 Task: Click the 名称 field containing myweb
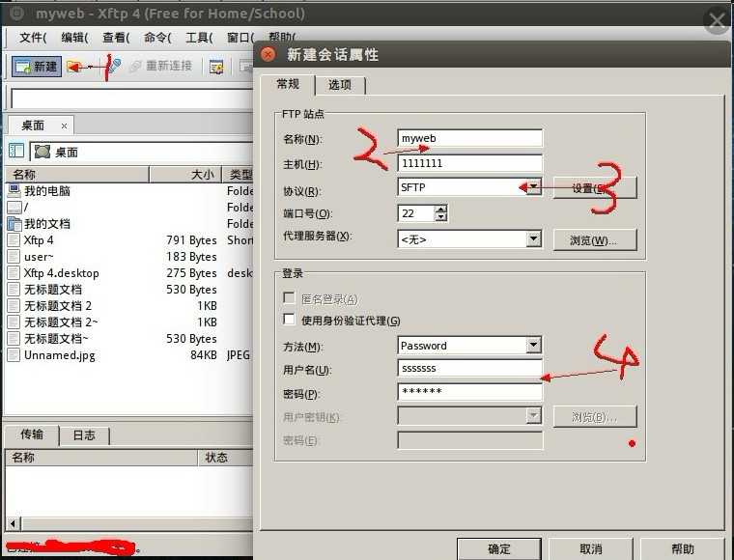(x=470, y=138)
